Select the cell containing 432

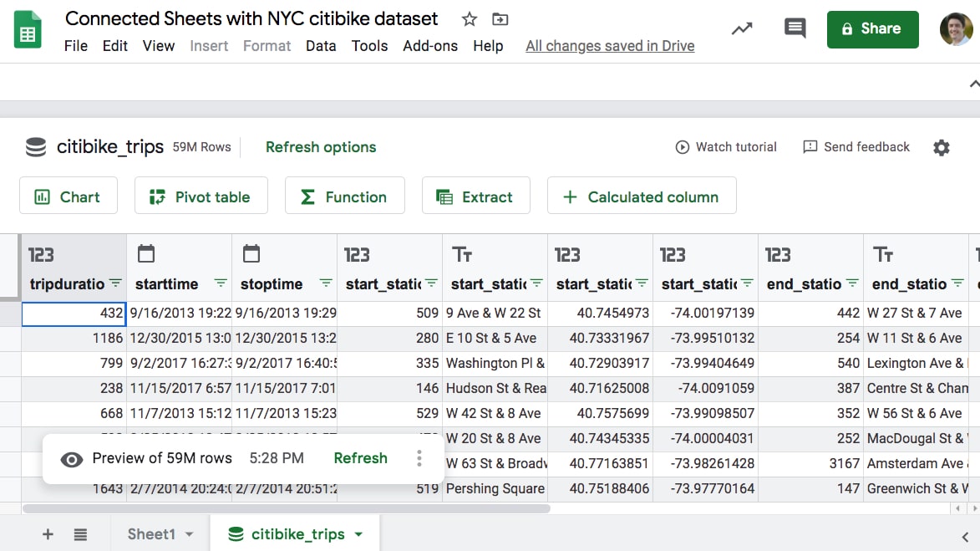74,314
